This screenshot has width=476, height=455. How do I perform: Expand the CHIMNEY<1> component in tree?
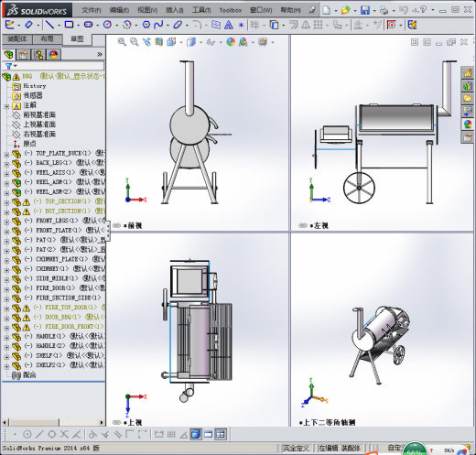tap(6, 270)
